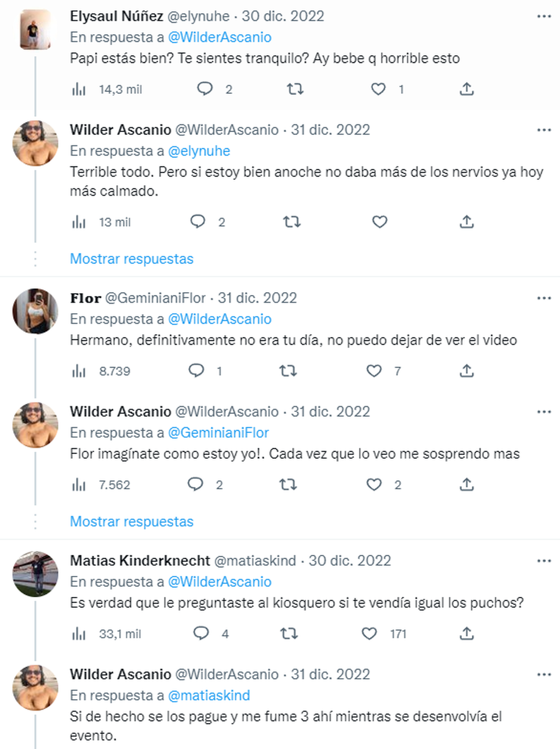Screen dimensions: 560x749
Task: Open more options menu on Flor's tweet
Action: point(544,298)
